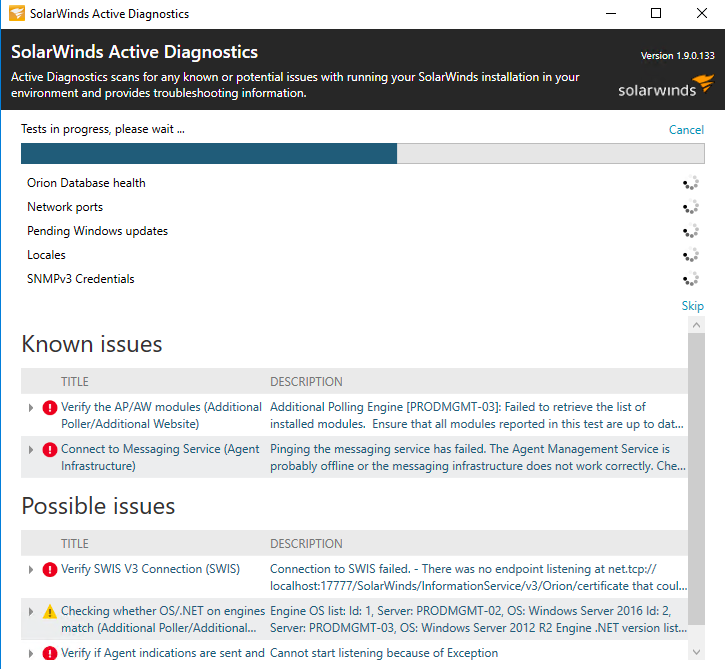Expand the Verify AP/AW modules issue row

[31, 407]
